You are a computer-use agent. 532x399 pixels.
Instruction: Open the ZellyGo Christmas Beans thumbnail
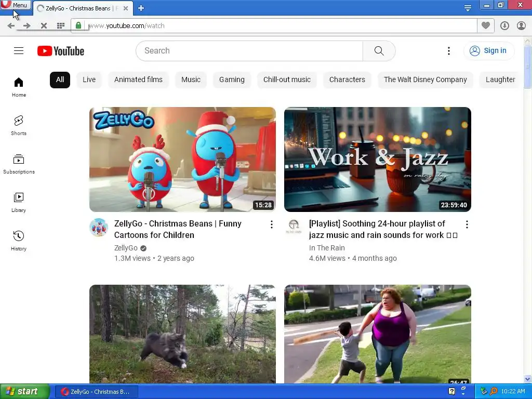(182, 159)
